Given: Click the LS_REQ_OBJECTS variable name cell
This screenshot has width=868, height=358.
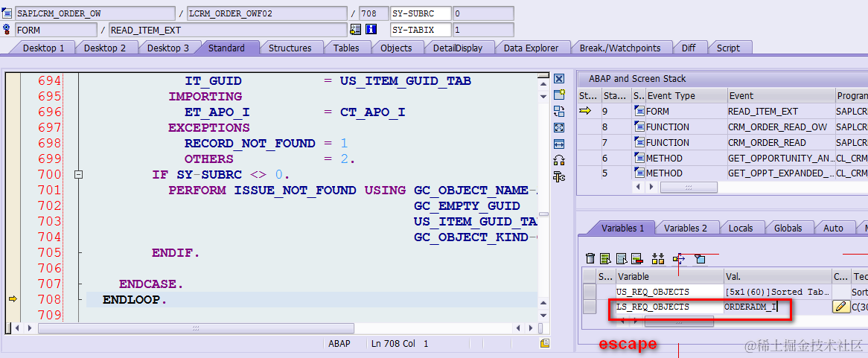Looking at the screenshot, I should (x=669, y=307).
